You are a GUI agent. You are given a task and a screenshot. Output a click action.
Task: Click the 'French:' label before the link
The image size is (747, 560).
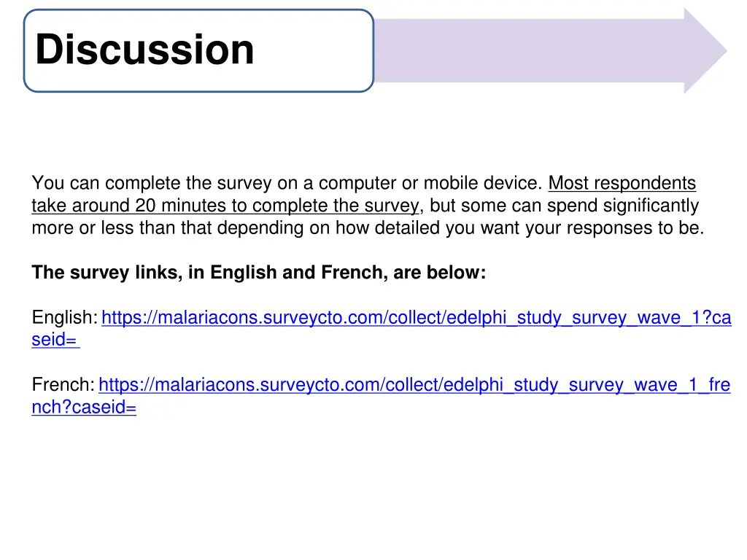[x=63, y=384]
